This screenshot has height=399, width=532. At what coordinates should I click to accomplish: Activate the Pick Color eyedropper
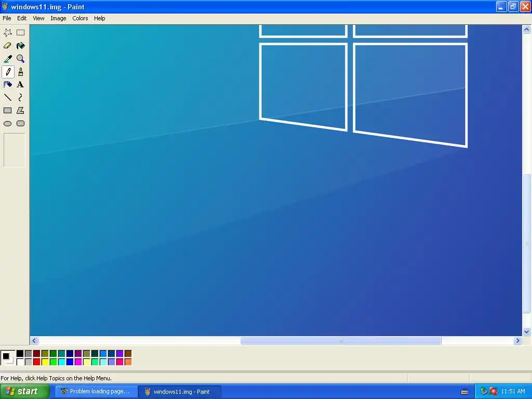point(7,59)
